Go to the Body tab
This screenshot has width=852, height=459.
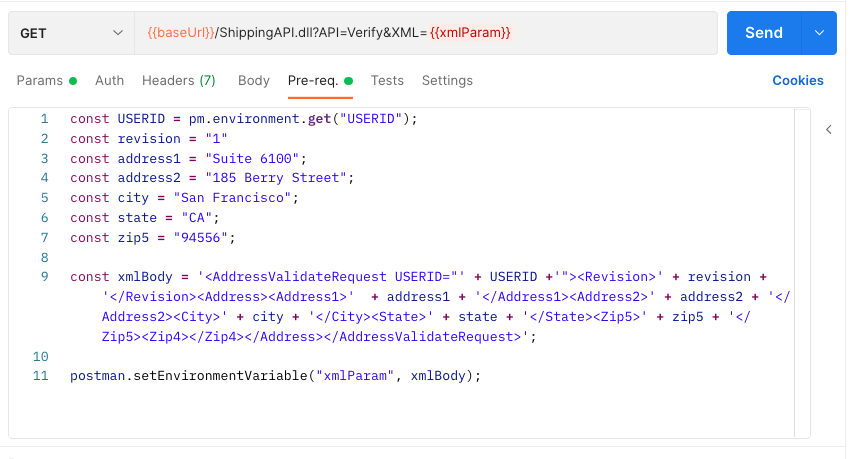point(254,80)
